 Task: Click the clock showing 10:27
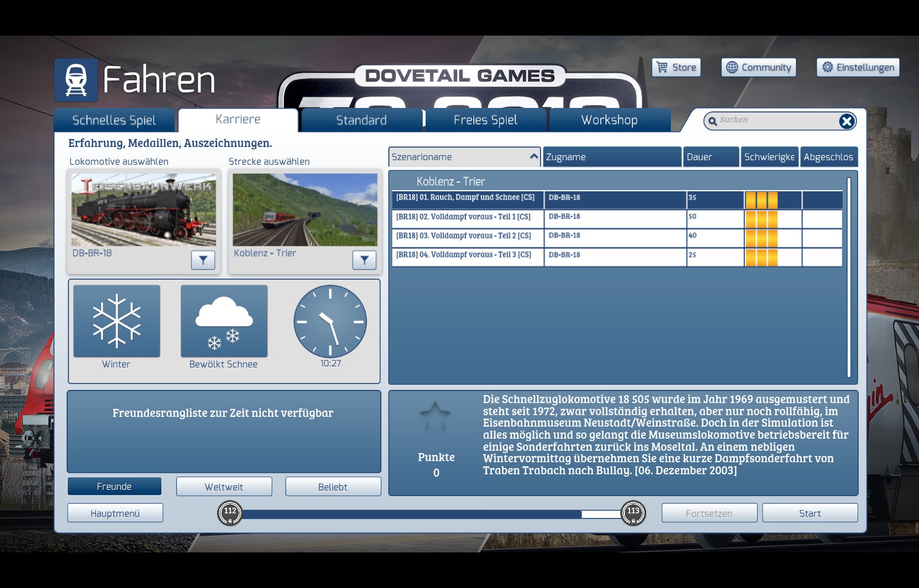[330, 322]
